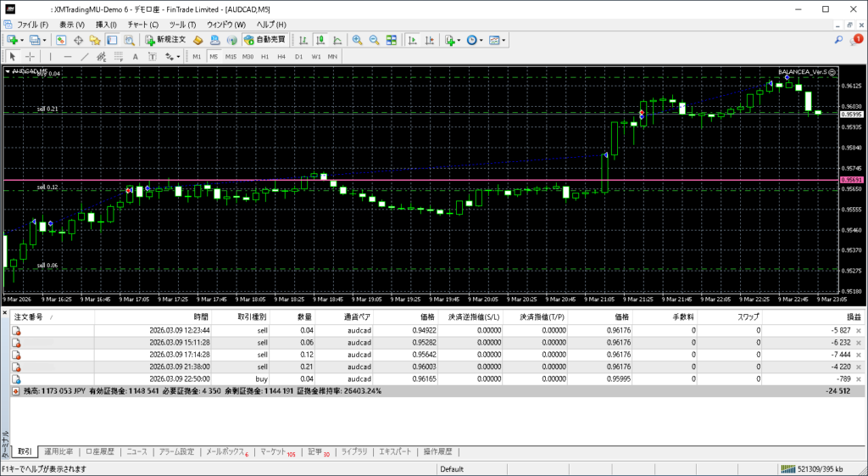Viewport: 868px width, 476px height.
Task: Close the sell 0.21 order row
Action: [x=859, y=367]
